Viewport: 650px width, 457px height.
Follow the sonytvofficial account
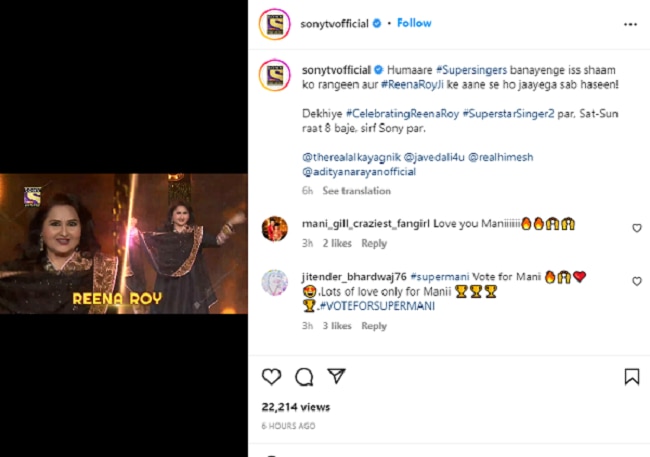point(414,23)
